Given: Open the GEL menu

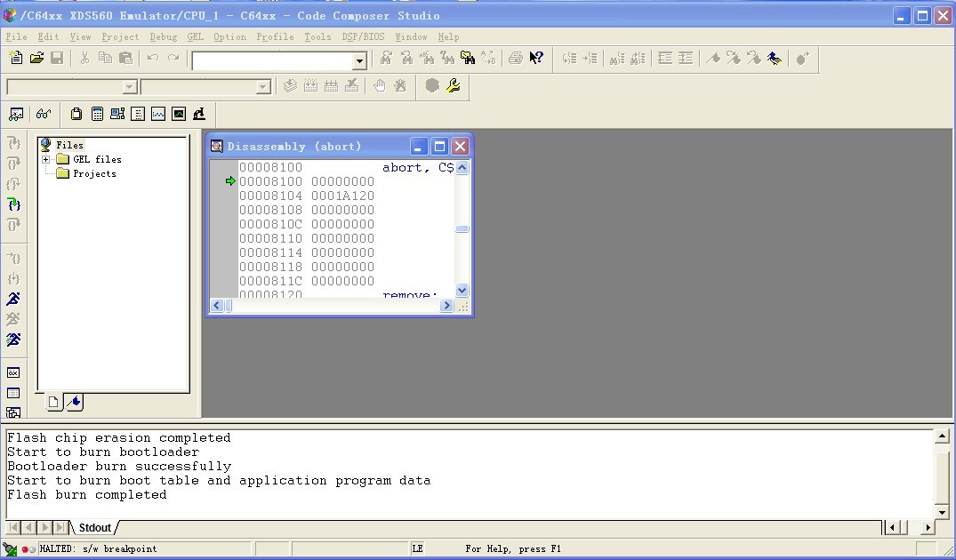Looking at the screenshot, I should pyautogui.click(x=195, y=36).
